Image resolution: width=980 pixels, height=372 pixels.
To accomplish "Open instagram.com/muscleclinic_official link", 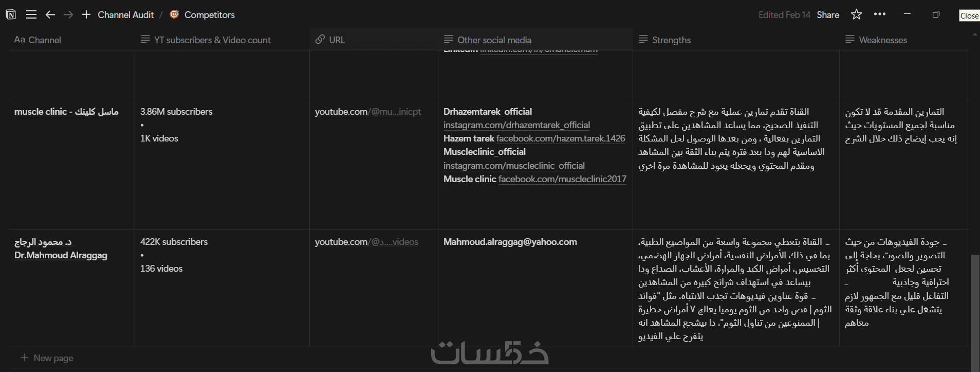I will pyautogui.click(x=514, y=166).
